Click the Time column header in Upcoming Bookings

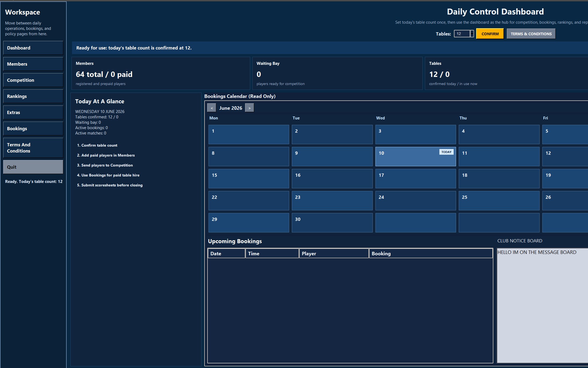(272, 253)
